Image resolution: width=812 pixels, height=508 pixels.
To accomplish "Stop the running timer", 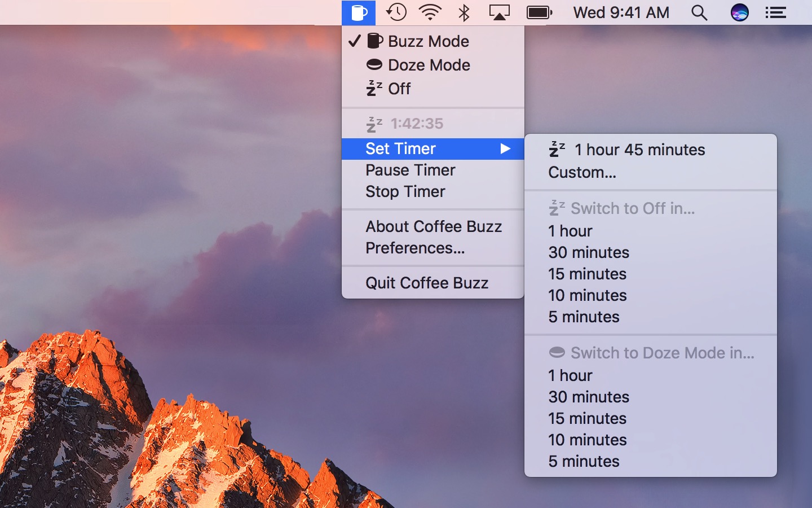I will point(405,191).
